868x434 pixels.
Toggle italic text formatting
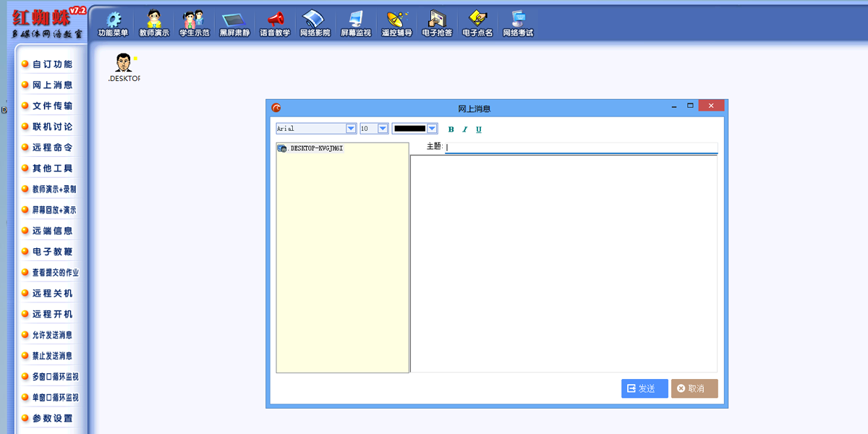point(465,129)
